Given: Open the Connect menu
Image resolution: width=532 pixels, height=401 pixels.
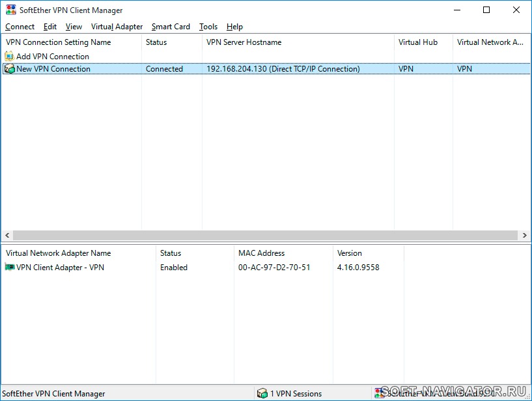Looking at the screenshot, I should pyautogui.click(x=20, y=27).
